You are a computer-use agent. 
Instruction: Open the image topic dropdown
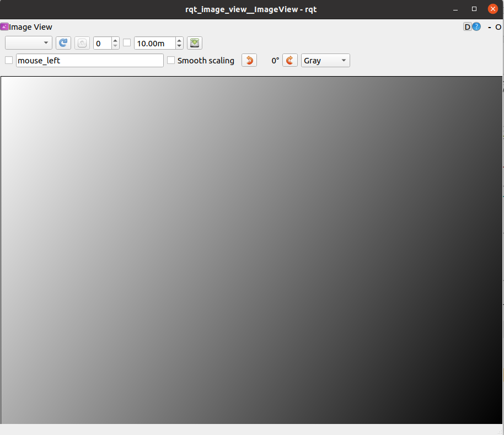pos(29,43)
